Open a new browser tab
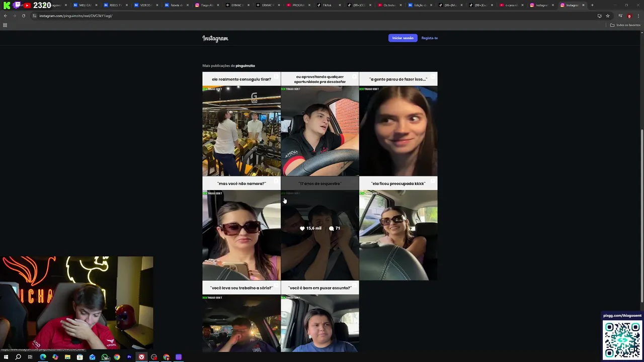This screenshot has height=362, width=644. (592, 5)
